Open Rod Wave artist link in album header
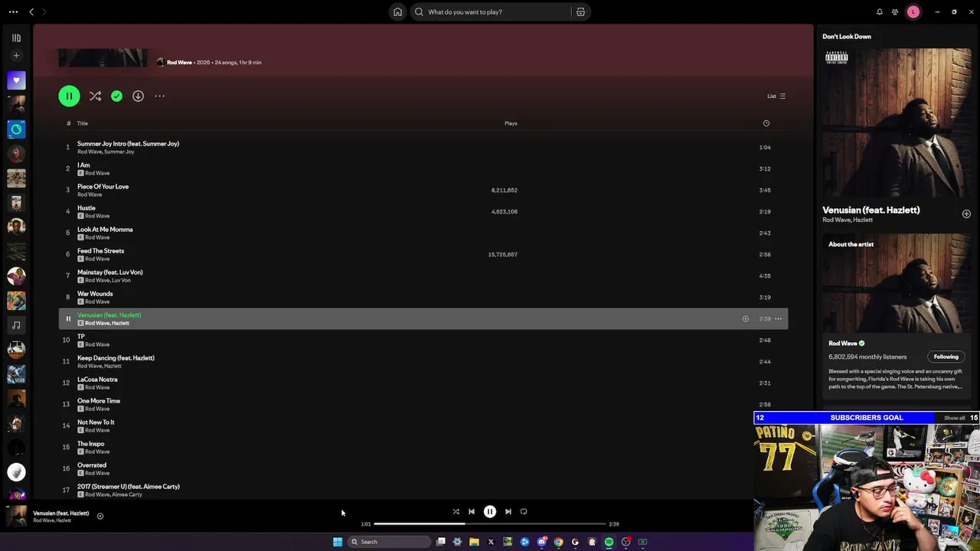The image size is (980, 551). coord(179,62)
